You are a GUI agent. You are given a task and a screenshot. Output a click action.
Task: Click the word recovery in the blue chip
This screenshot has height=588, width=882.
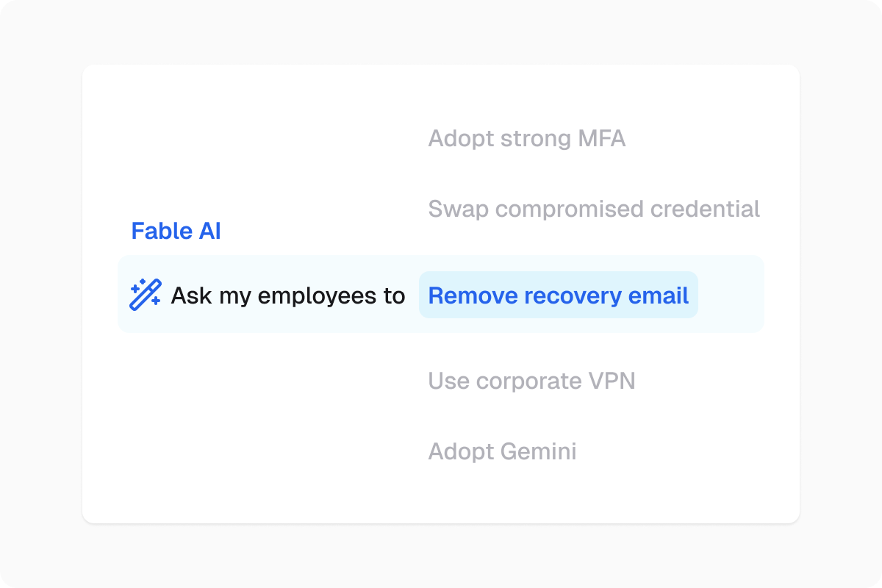tap(570, 296)
